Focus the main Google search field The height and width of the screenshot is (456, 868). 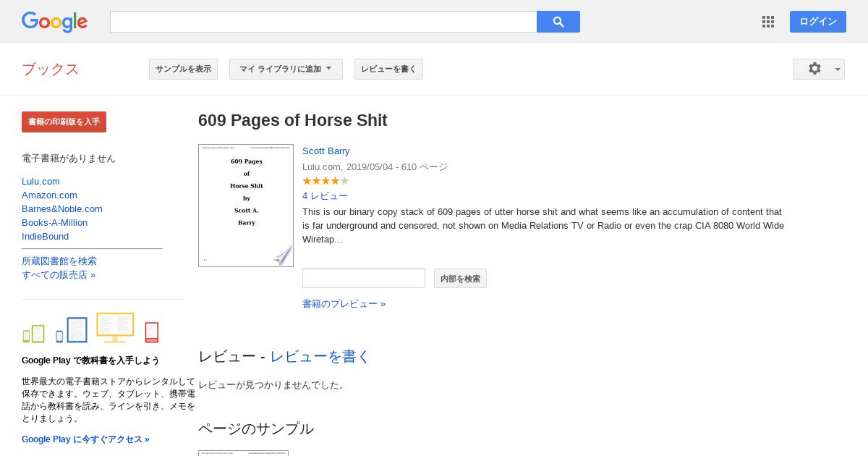323,22
